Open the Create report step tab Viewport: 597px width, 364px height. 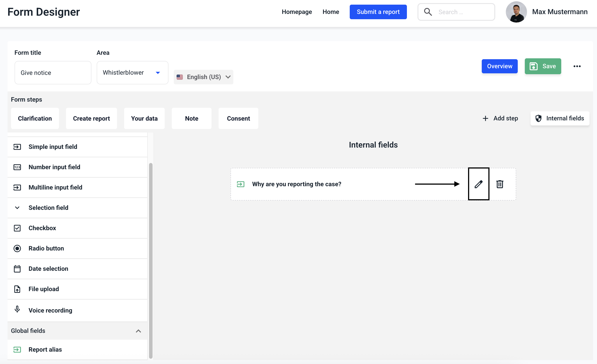click(91, 118)
